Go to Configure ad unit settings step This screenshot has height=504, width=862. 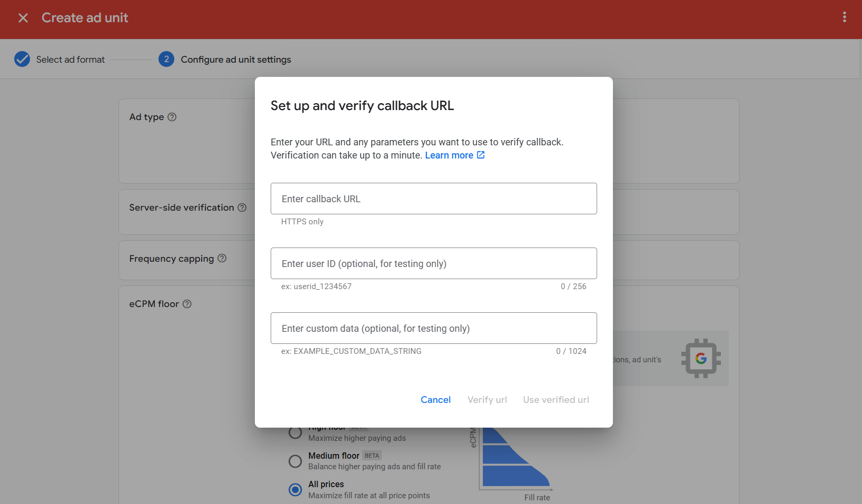(x=235, y=60)
